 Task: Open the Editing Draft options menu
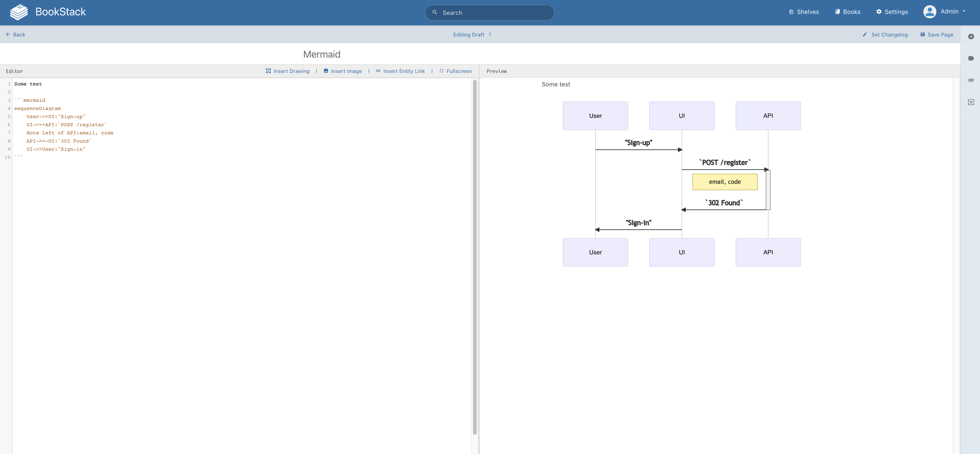coord(490,35)
